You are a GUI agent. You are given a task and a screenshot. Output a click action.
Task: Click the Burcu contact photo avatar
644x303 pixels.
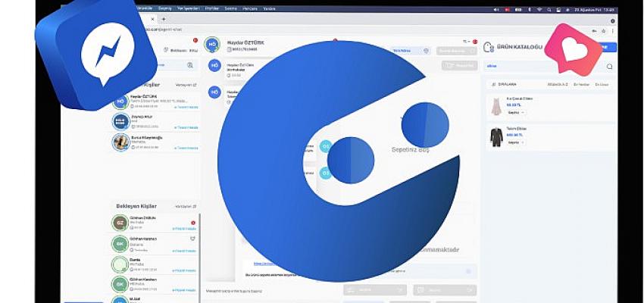tap(120, 142)
